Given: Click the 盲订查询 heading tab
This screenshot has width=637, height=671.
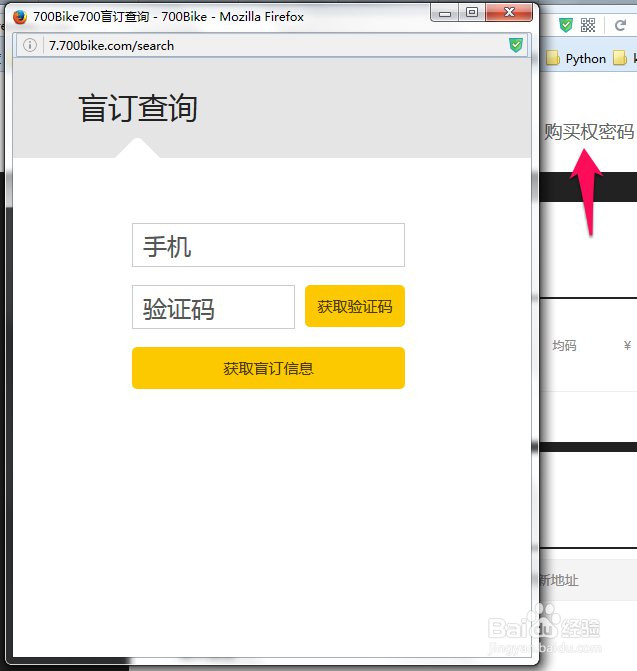Looking at the screenshot, I should point(138,108).
